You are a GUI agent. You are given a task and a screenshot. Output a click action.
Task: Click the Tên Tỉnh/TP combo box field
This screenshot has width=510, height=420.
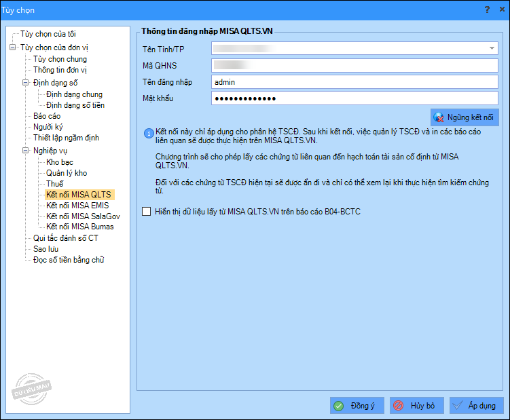coord(354,48)
